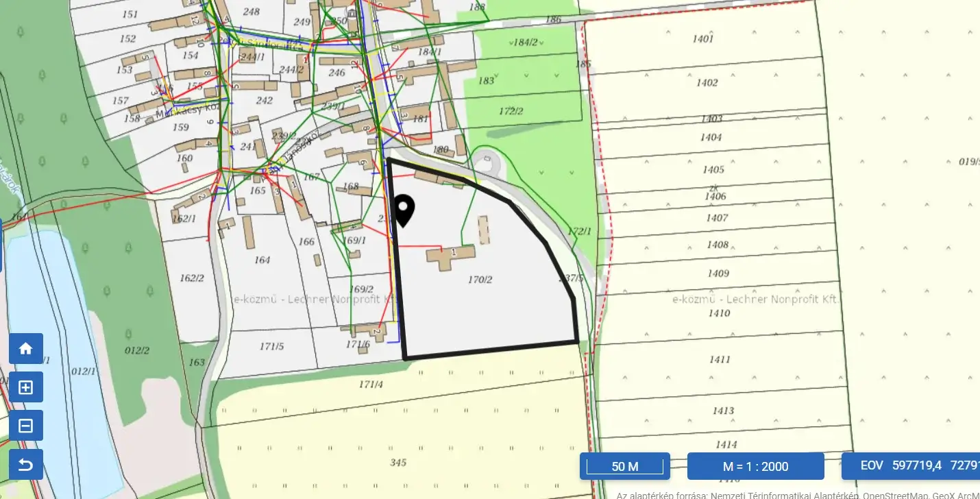The image size is (980, 499).
Task: Click on parcel 345 label
Action: click(398, 463)
